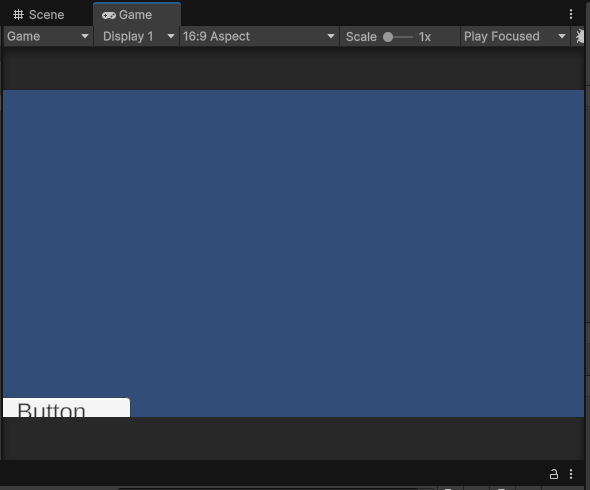Open the Game panel's three-dot options menu
590x490 pixels.
[571, 14]
